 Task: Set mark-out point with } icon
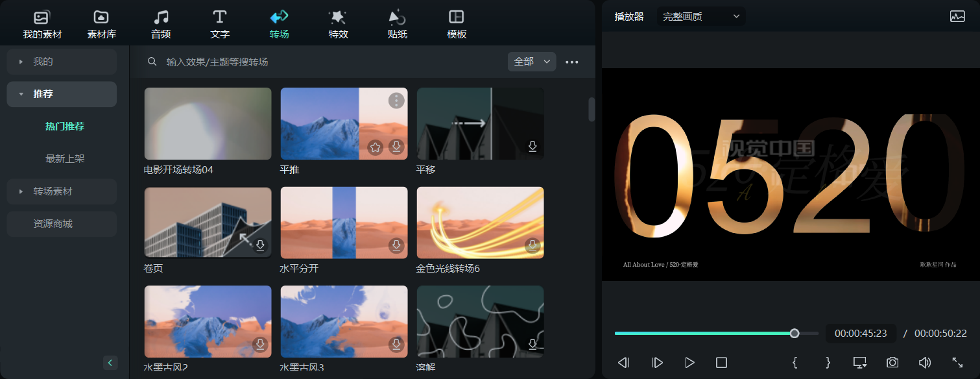pos(828,363)
